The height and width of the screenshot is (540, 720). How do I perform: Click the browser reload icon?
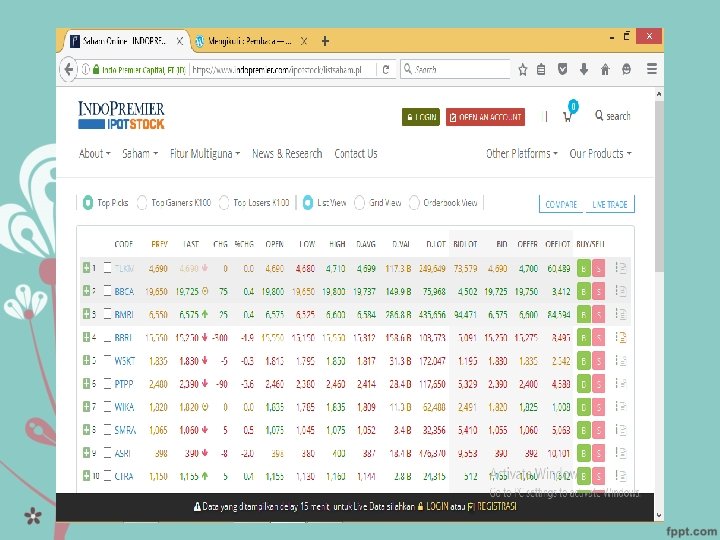(x=386, y=69)
